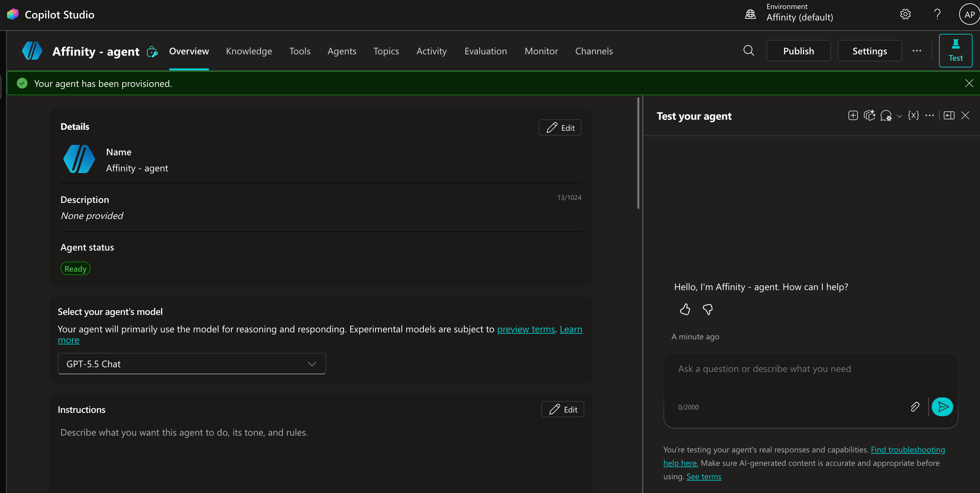The height and width of the screenshot is (493, 980).
Task: Expand the chat settings chevron in test panel
Action: pos(899,116)
